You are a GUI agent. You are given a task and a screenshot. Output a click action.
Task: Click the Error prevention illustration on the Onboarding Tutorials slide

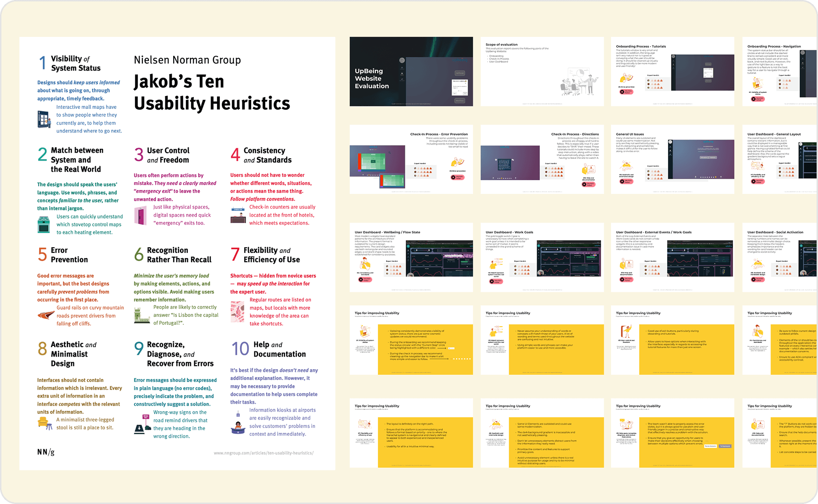[626, 78]
